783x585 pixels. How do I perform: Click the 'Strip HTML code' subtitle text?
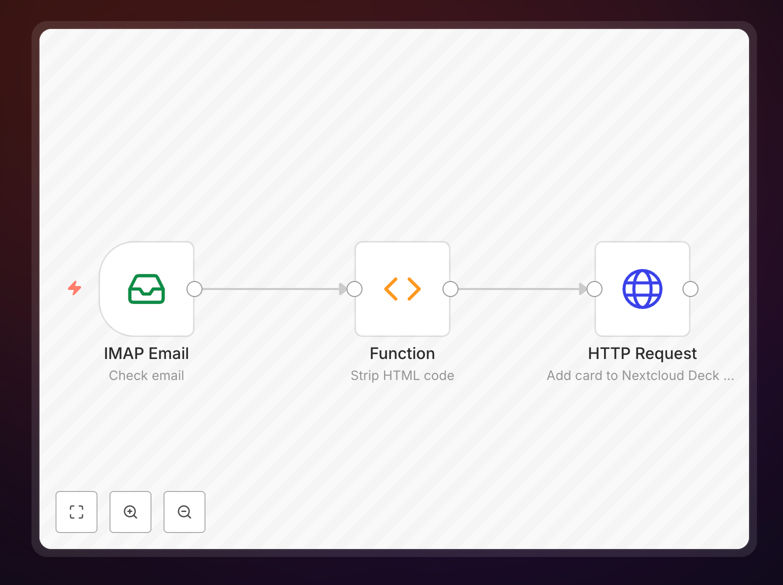click(x=402, y=375)
